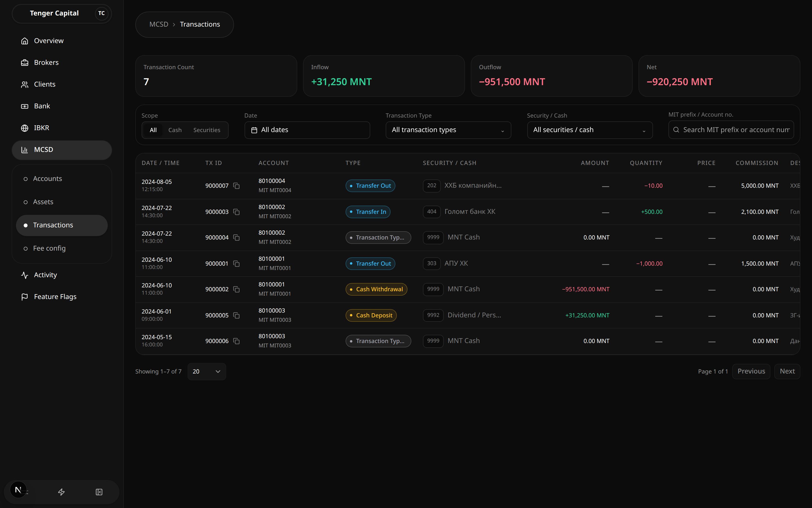
Task: Select the Securities scope option
Action: (x=207, y=130)
